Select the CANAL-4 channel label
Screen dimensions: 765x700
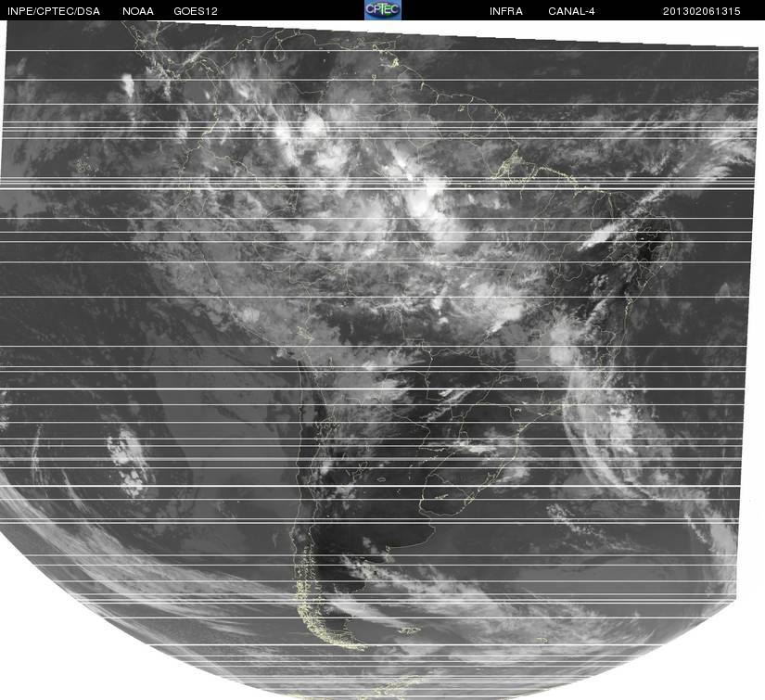[x=571, y=11]
